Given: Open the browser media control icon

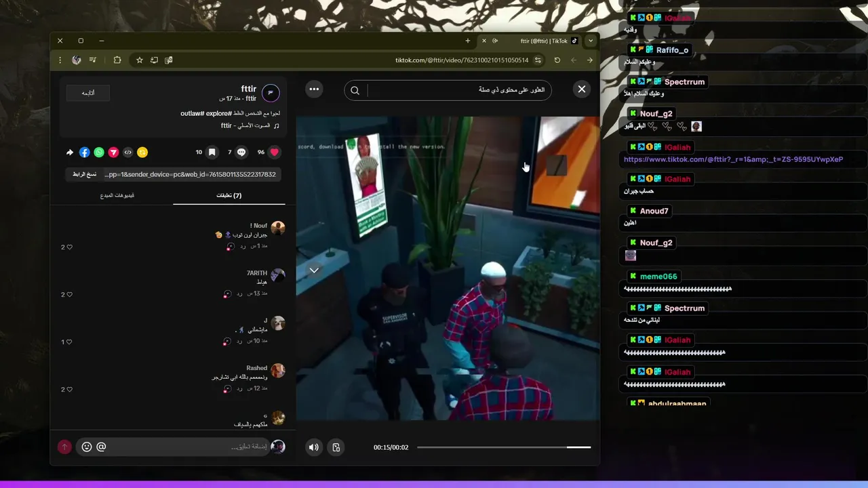Looking at the screenshot, I should 93,60.
